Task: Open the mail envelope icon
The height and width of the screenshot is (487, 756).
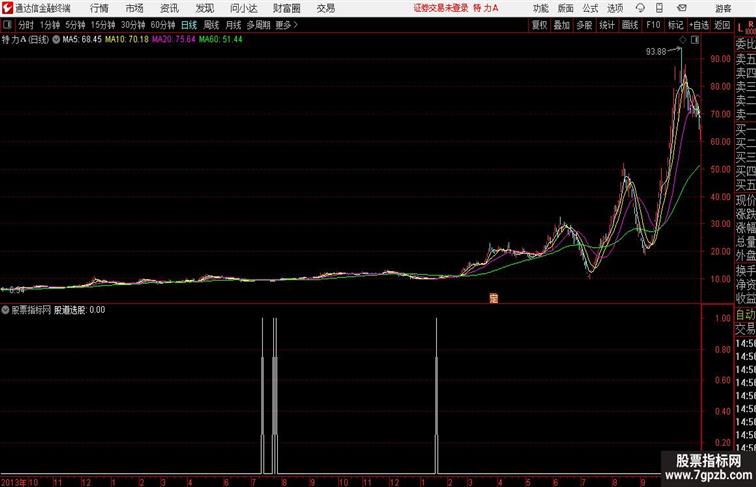Action: 682,8
